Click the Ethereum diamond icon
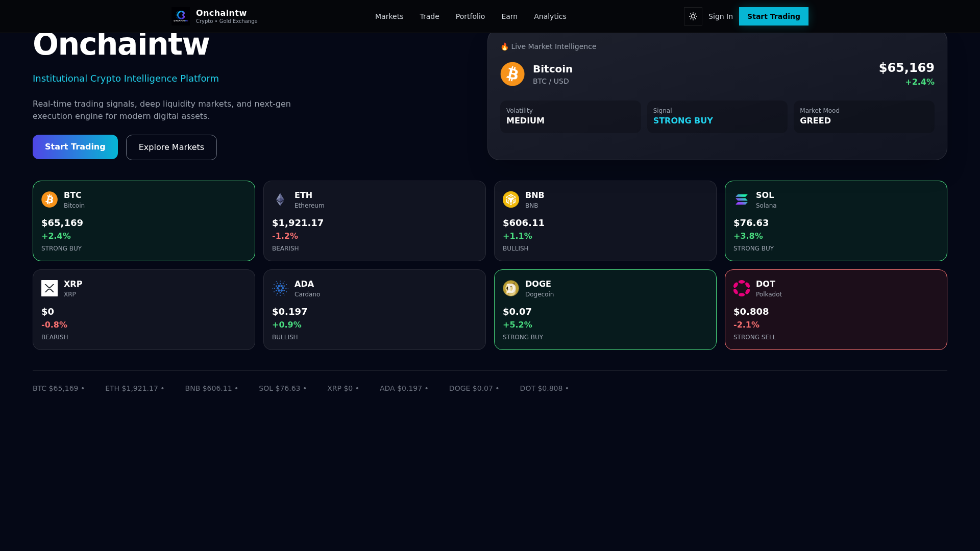The image size is (980, 551). [x=280, y=199]
